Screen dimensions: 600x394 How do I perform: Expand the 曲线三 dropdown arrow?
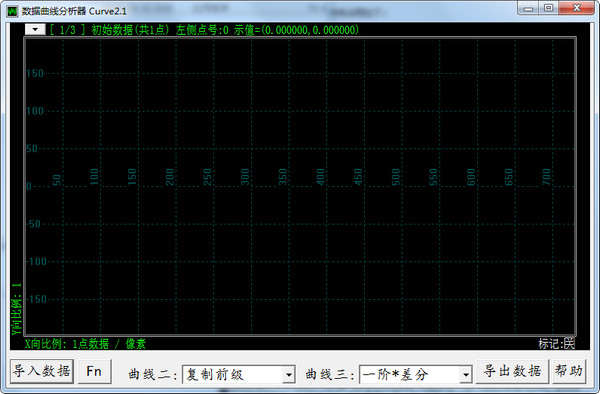point(466,374)
